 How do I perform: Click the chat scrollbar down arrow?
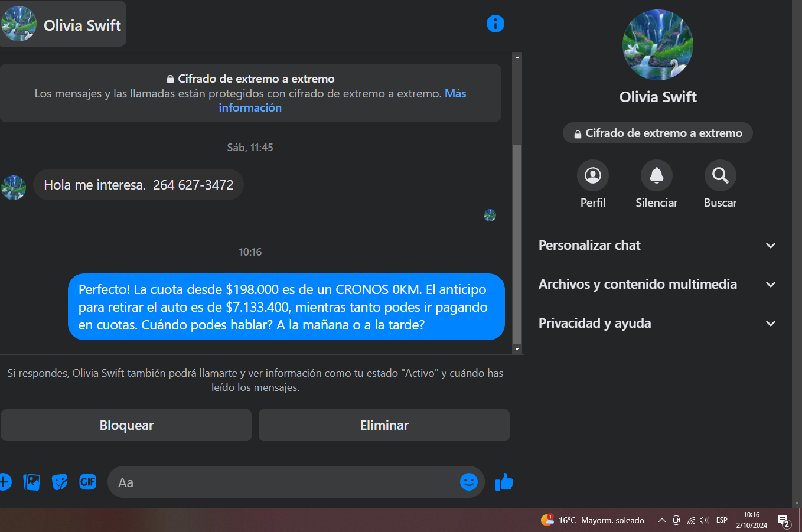coord(517,349)
